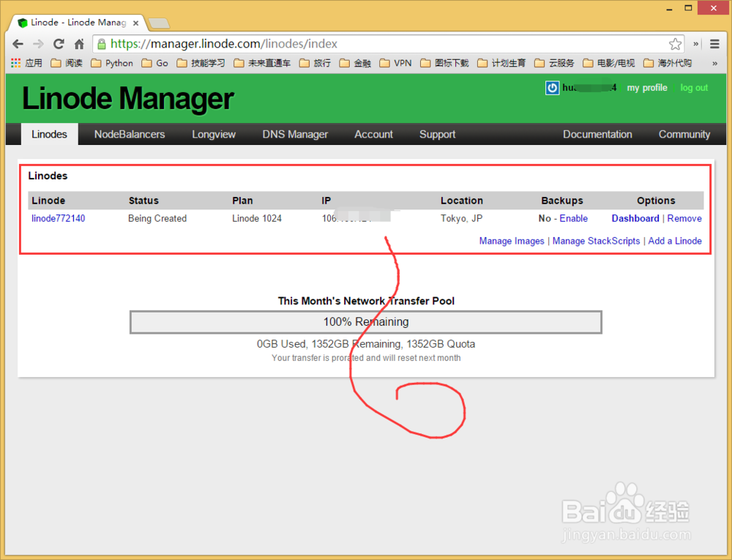The width and height of the screenshot is (732, 560).
Task: Expand bookmarks bar overflow chevron
Action: 714,63
